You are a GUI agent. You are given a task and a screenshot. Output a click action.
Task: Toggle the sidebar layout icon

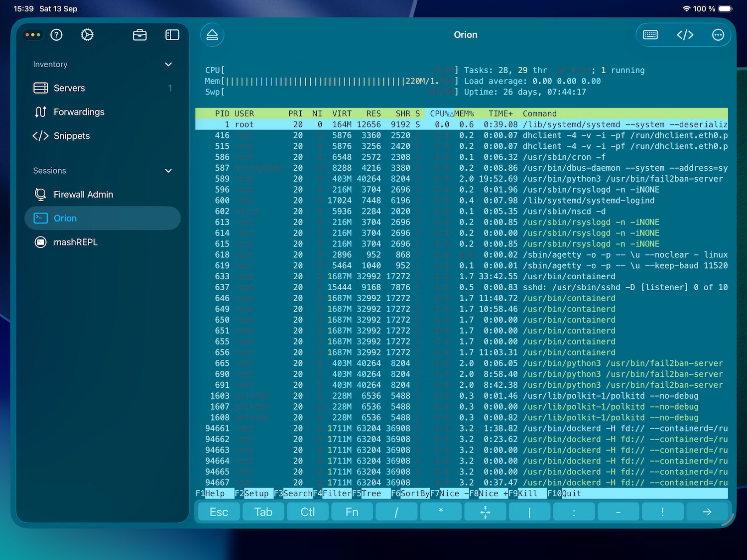(x=172, y=35)
